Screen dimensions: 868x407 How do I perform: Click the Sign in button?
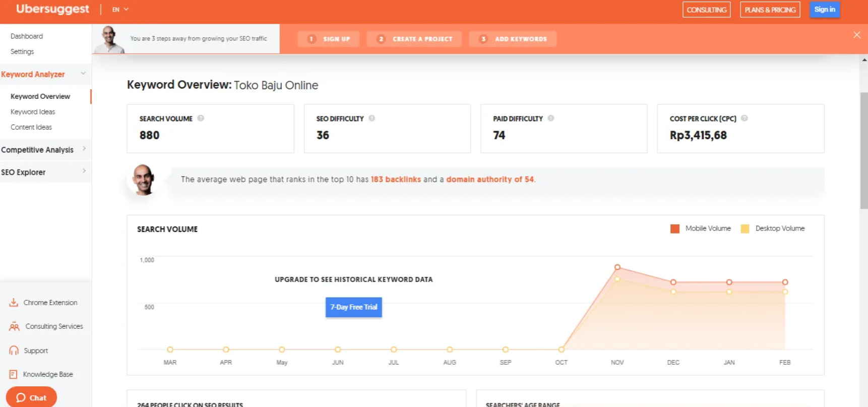pyautogui.click(x=825, y=10)
